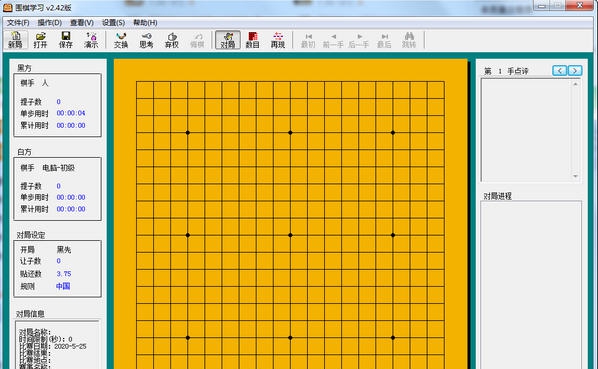Image resolution: width=598 pixels, height=369 pixels.
Task: Open the 查看(V) menu
Action: tap(82, 23)
